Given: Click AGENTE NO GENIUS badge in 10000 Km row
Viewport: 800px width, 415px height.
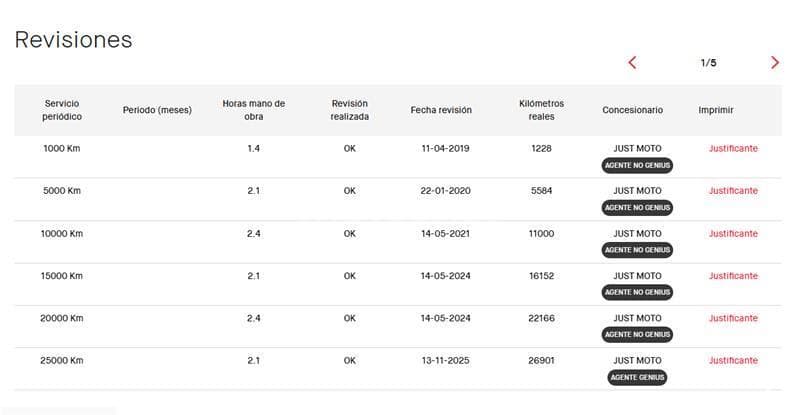Looking at the screenshot, I should pos(637,250).
